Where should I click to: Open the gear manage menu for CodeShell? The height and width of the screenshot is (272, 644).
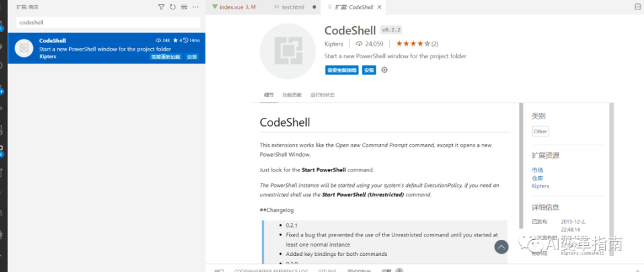pyautogui.click(x=384, y=70)
